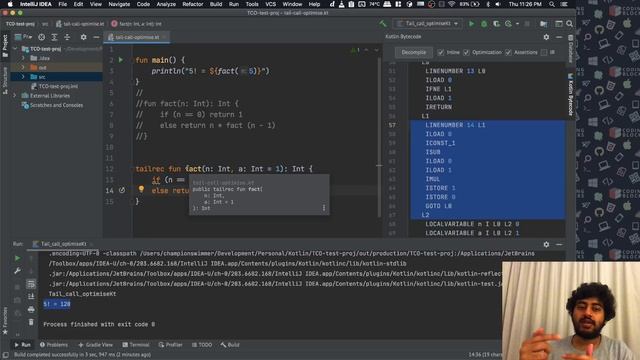Viewport: 640px width, 360px height.
Task: Open the Build menu in the menu bar
Action: point(216,4)
